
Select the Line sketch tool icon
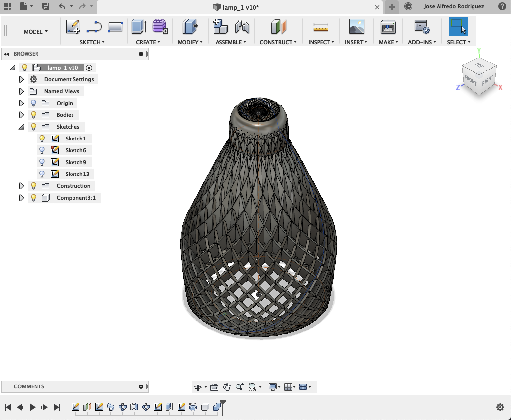tap(94, 27)
